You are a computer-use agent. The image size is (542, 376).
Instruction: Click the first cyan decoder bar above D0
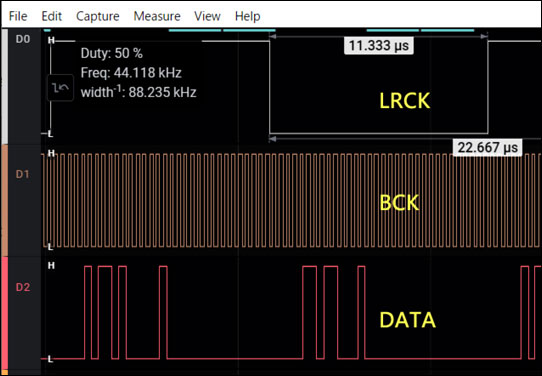[47, 30]
